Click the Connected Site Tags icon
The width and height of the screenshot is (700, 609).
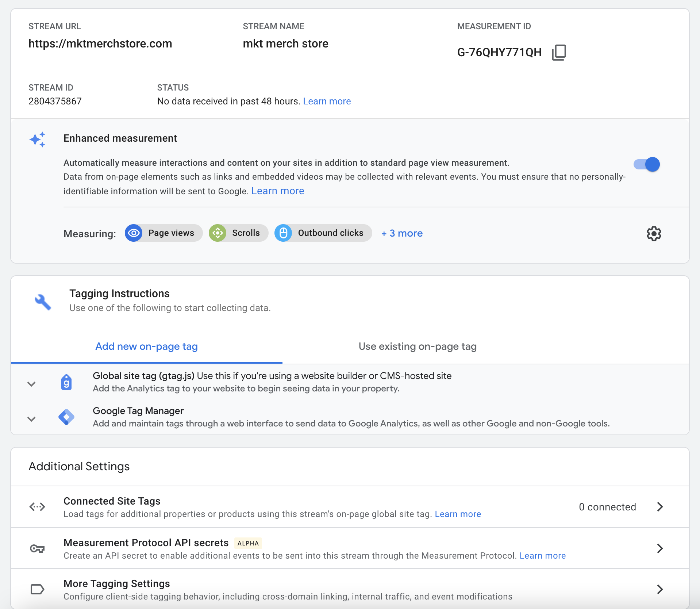pyautogui.click(x=37, y=506)
